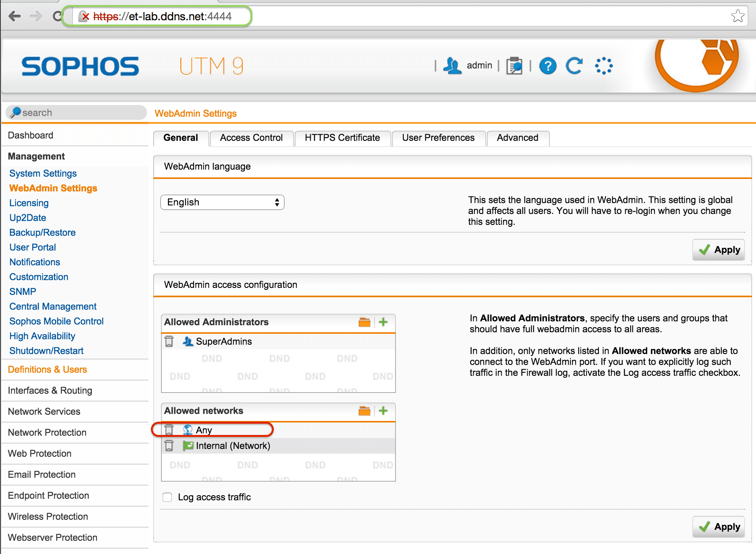Click the SuperAdmins group icon

coord(188,341)
